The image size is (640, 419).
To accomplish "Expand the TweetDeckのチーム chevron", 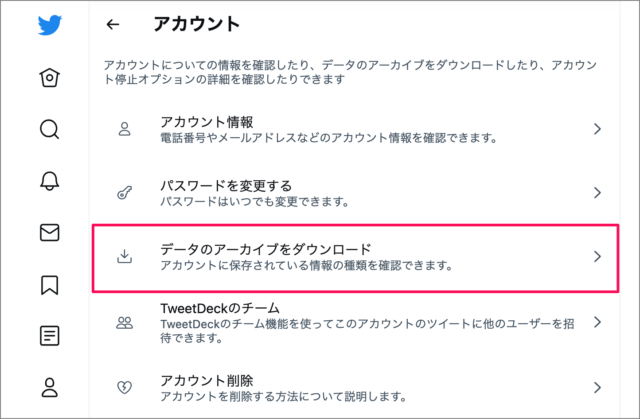I will pos(597,322).
